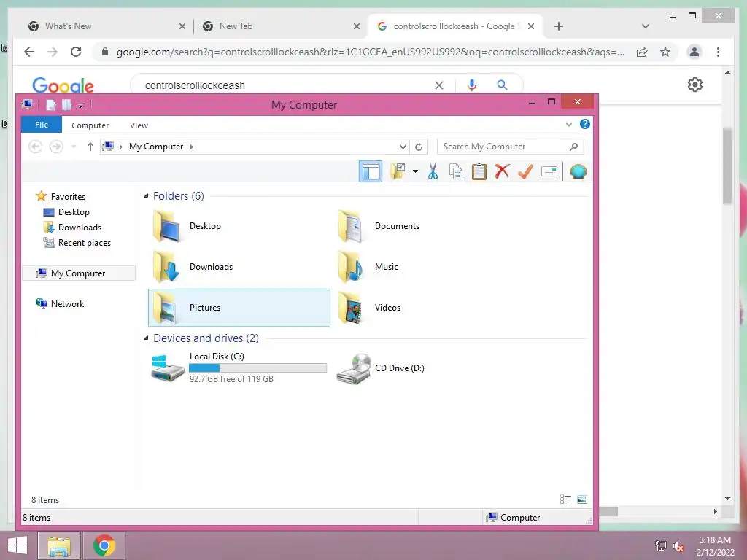747x560 pixels.
Task: Open the recent locations dropdown arrow
Action: [74, 146]
